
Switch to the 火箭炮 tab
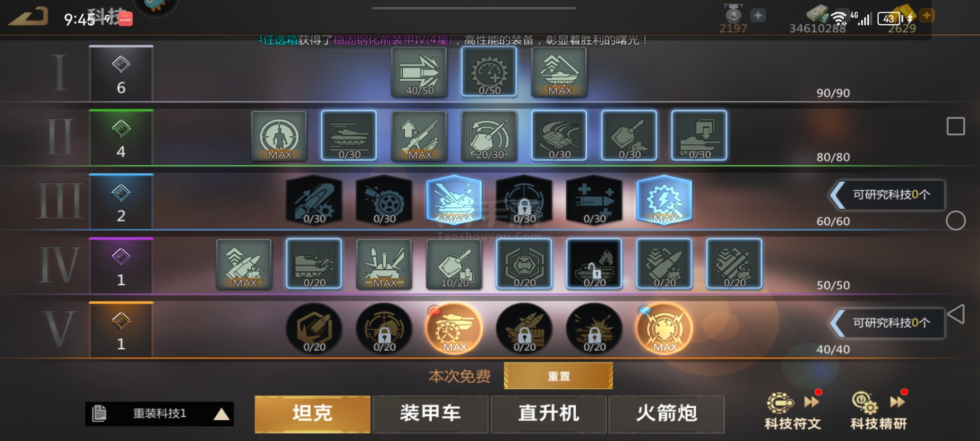(666, 414)
